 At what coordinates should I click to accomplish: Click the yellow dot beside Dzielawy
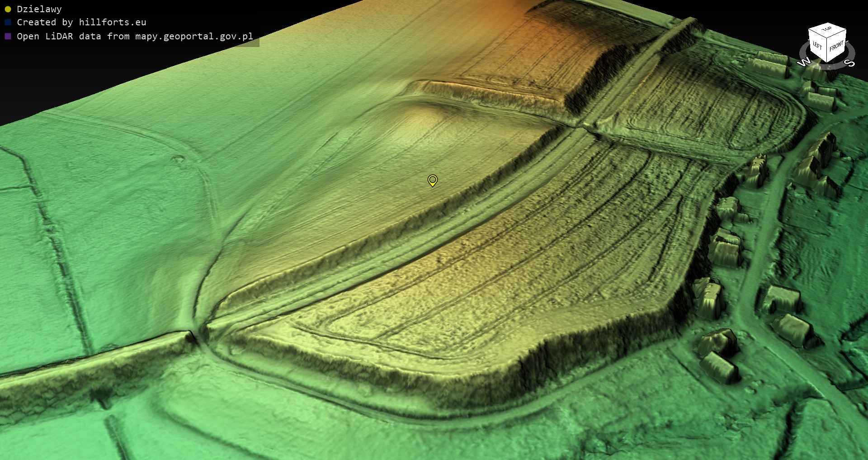coord(8,9)
